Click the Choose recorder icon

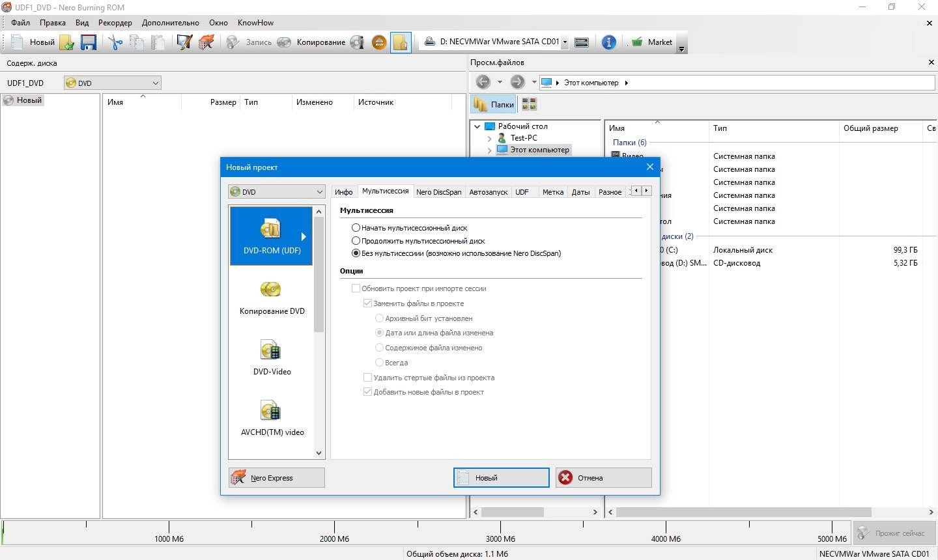(x=582, y=42)
